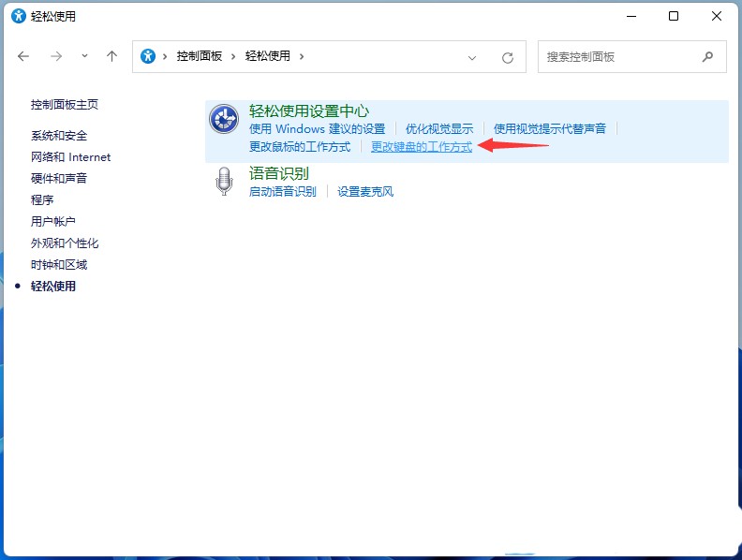Open the 设置麦克风 link

tap(365, 192)
